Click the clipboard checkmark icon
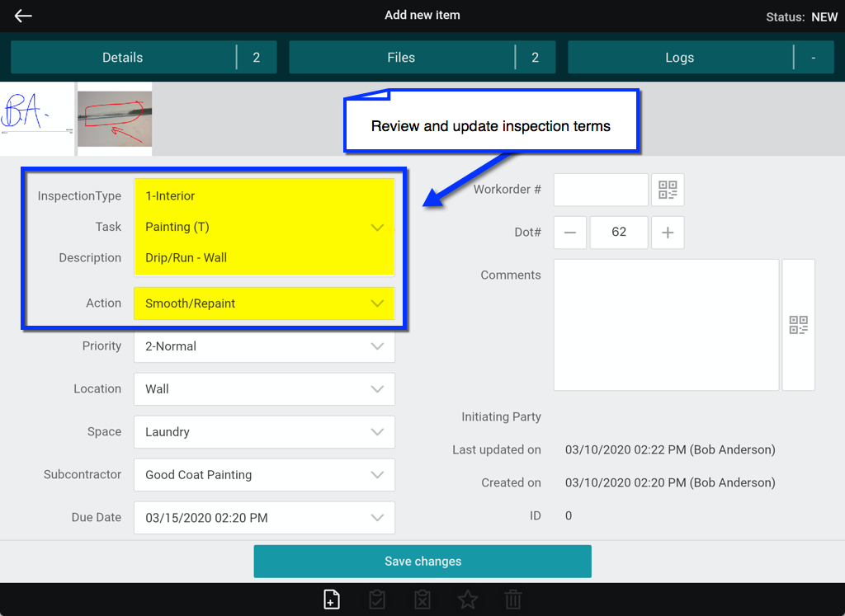845x616 pixels. (x=377, y=600)
